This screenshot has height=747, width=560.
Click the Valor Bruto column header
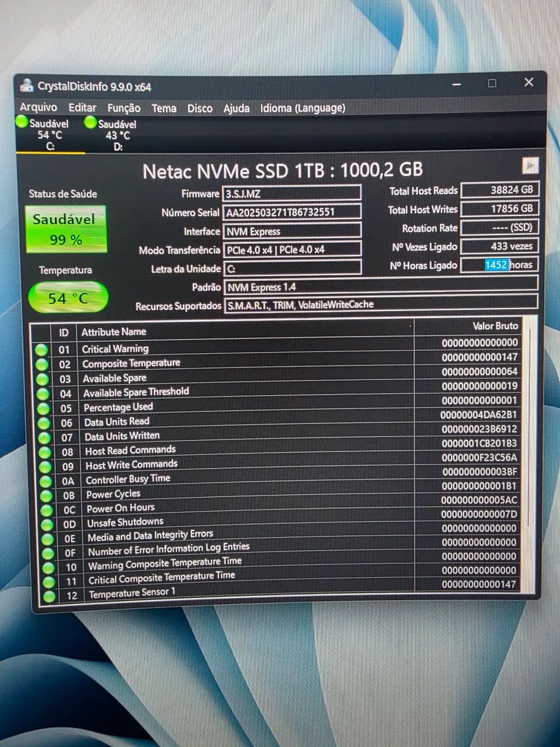point(495,326)
